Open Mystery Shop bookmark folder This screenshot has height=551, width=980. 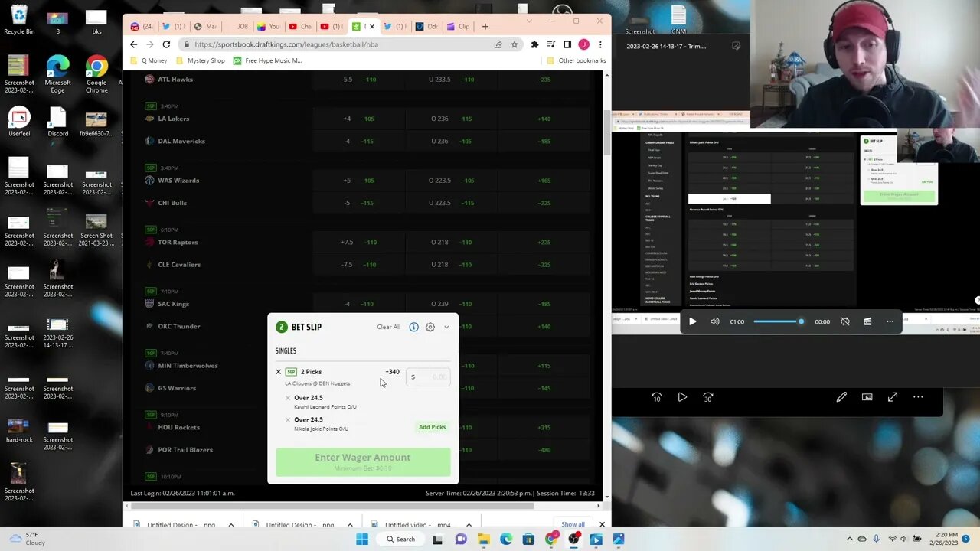[x=201, y=60]
